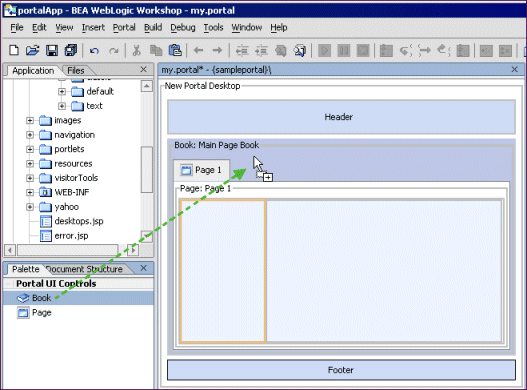This screenshot has width=527, height=390.
Task: Open the Portal menu
Action: click(x=124, y=28)
